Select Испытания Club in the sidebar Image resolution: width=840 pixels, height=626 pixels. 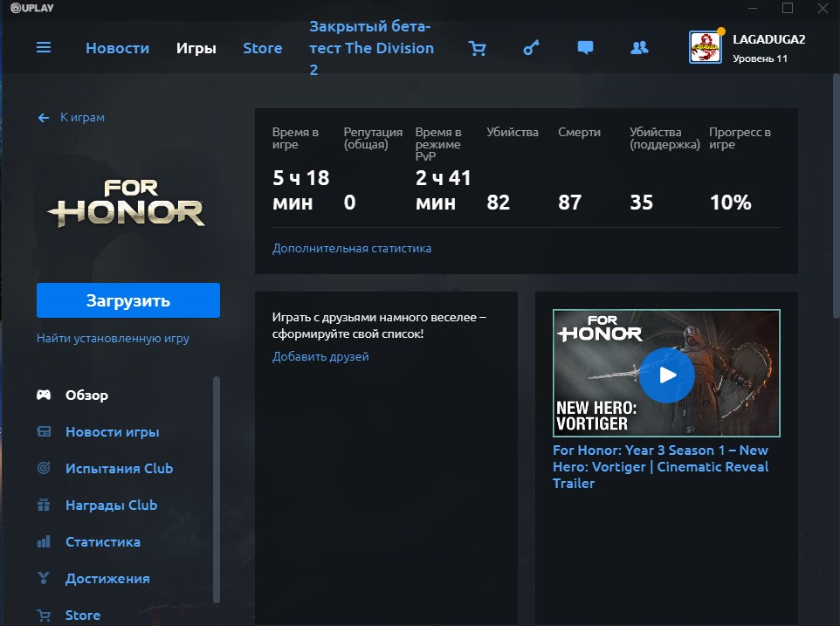coord(119,468)
